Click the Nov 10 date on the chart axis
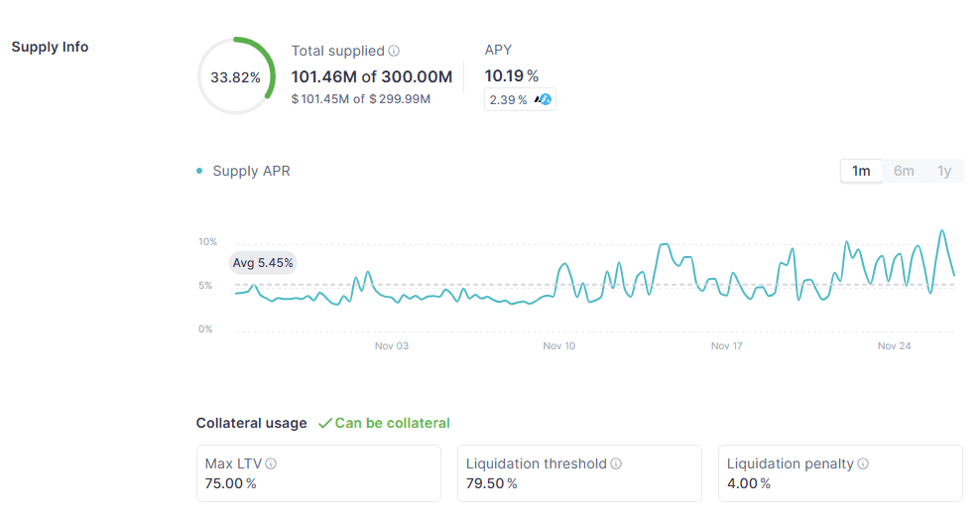Image resolution: width=980 pixels, height=527 pixels. (559, 345)
